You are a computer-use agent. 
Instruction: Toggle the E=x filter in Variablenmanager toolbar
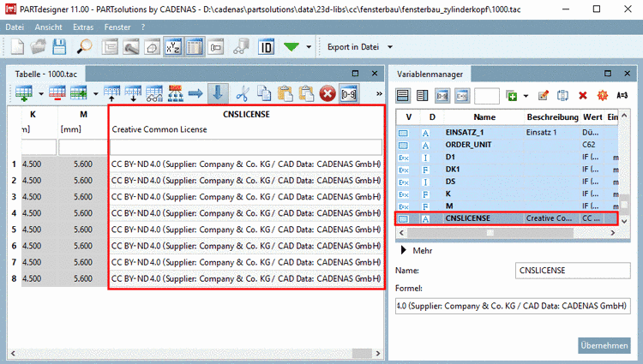(462, 96)
